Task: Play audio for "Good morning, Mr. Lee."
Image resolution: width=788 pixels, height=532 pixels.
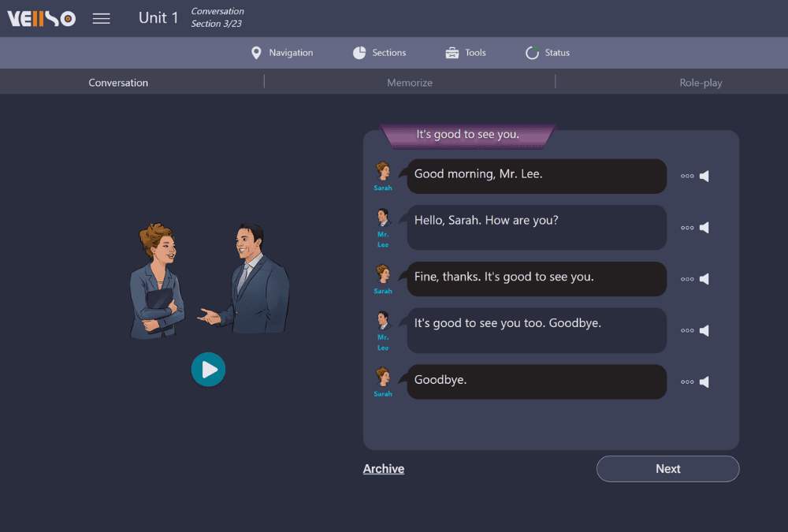Action: pyautogui.click(x=704, y=177)
